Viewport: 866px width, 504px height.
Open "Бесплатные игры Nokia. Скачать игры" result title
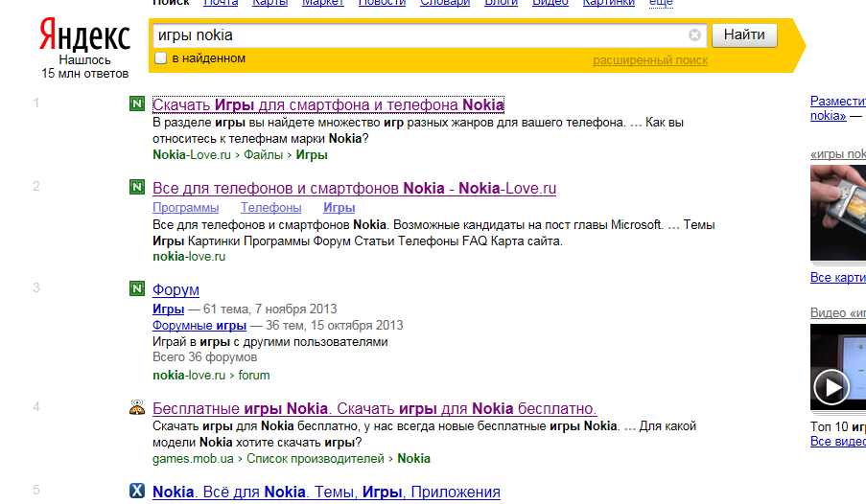[374, 408]
